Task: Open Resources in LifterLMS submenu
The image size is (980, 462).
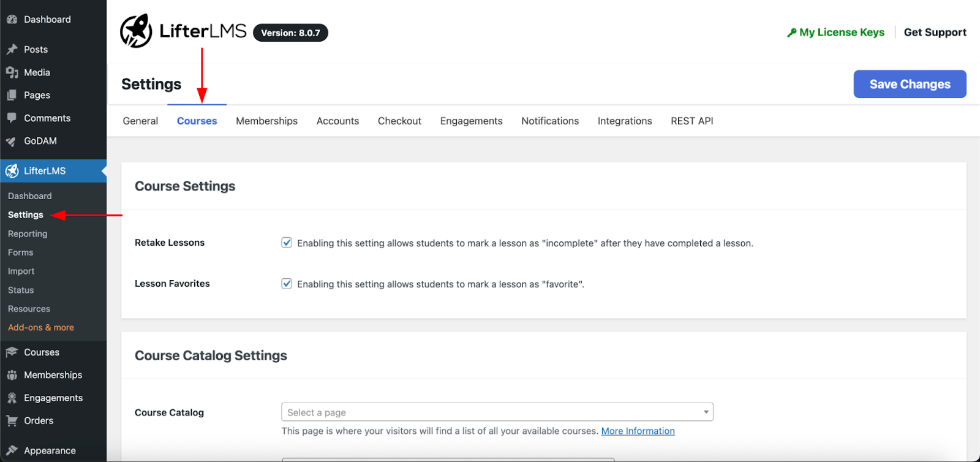Action: [29, 309]
